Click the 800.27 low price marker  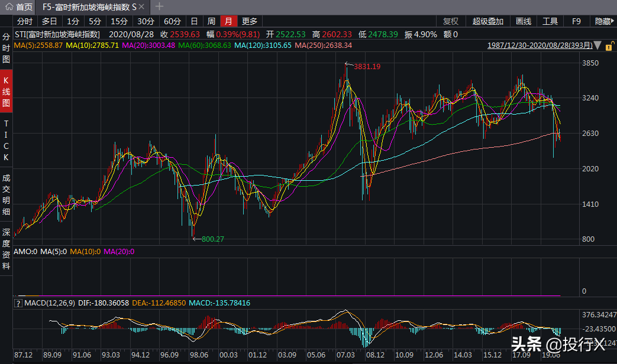coord(213,239)
